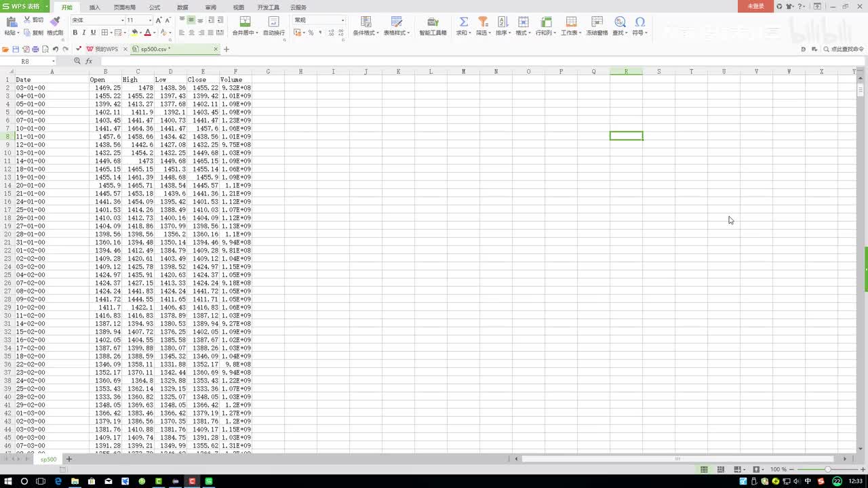This screenshot has height=488, width=868.
Task: Open font color dropdown arrow
Action: tap(155, 33)
